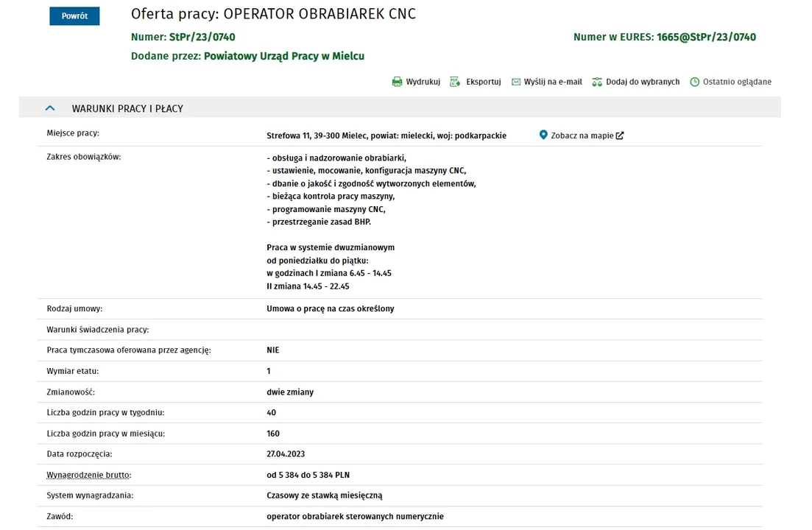Open the Wyślij na e-mail option

[x=553, y=82]
